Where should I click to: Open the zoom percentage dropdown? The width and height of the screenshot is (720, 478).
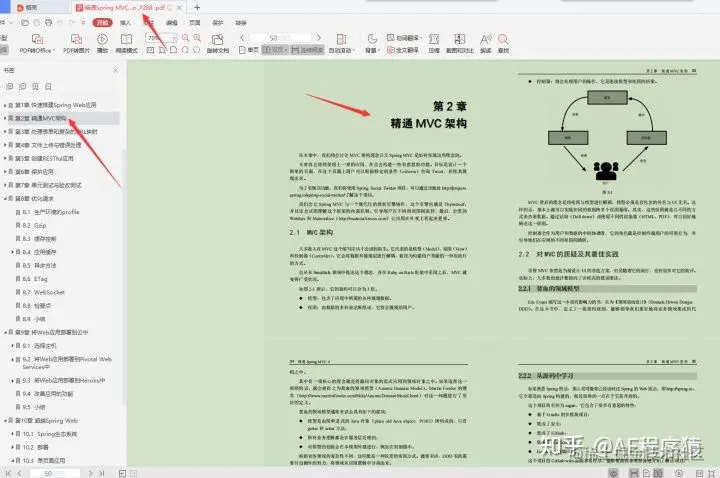point(174,38)
